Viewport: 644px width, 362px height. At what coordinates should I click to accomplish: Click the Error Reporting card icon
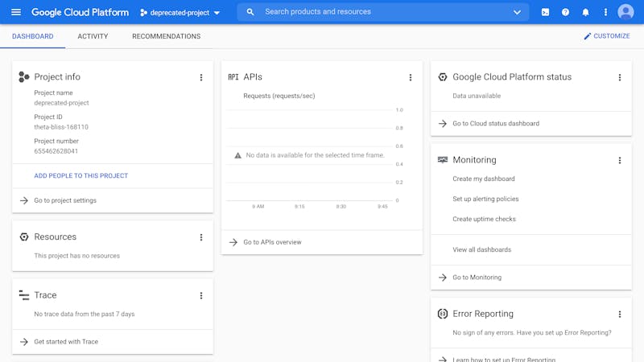[x=442, y=314]
